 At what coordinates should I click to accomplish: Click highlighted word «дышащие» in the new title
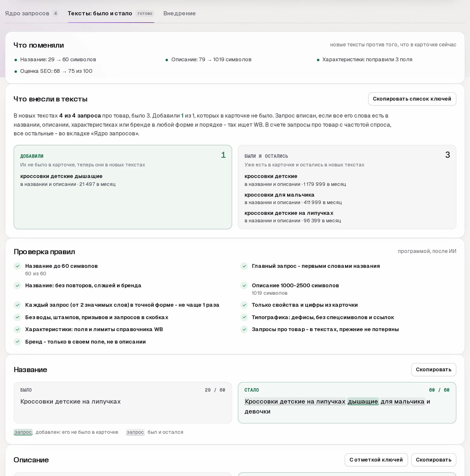coord(363,401)
